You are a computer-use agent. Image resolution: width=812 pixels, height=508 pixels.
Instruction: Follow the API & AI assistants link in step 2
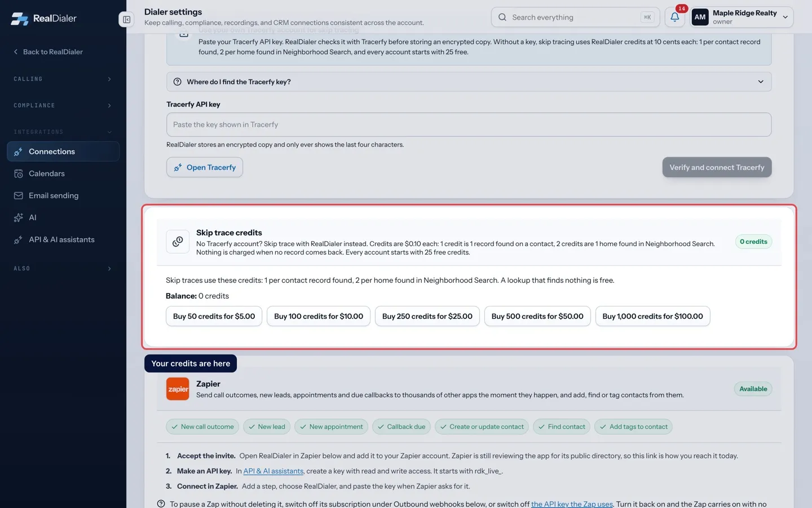click(x=273, y=471)
